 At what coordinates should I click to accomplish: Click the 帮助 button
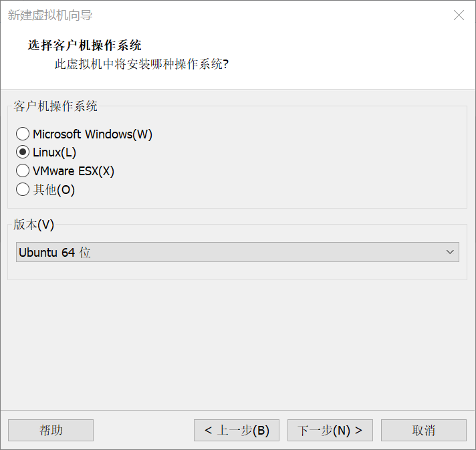pos(51,430)
